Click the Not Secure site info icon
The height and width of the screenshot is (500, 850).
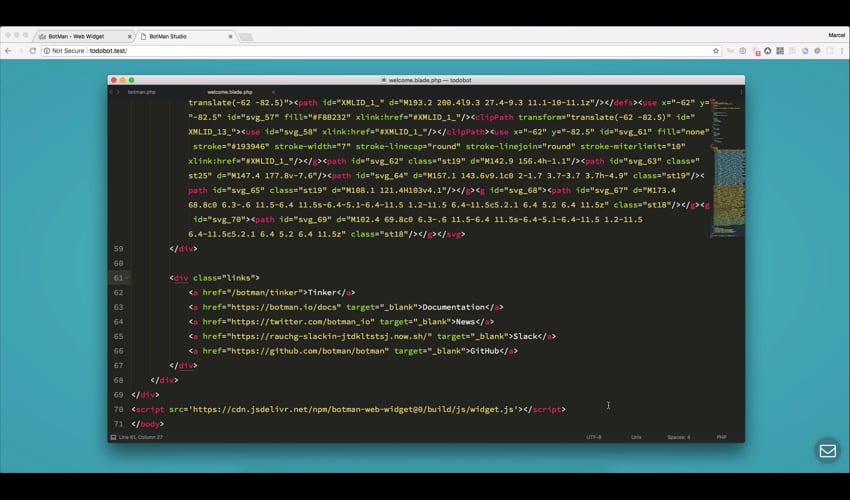[x=47, y=51]
